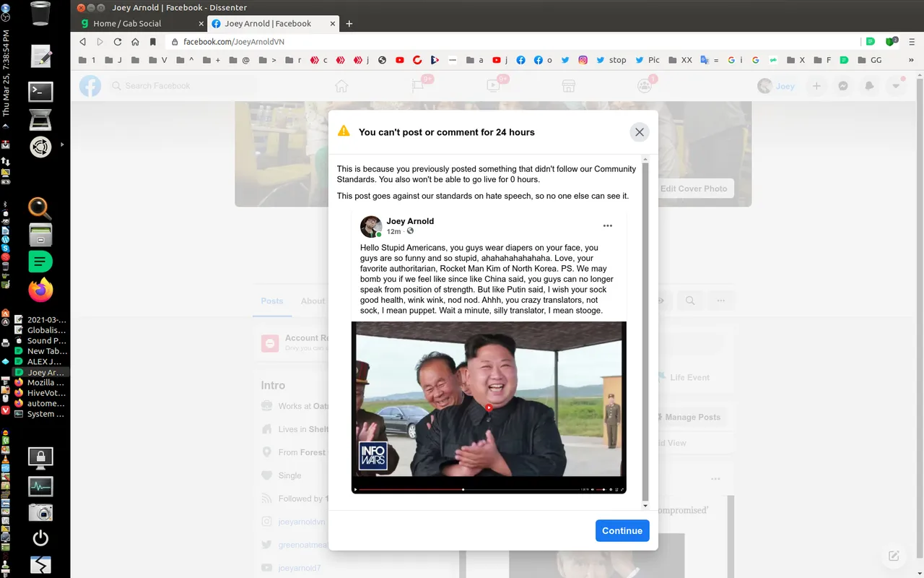
Task: Switch to the 'System' window in the task list
Action: [x=40, y=414]
